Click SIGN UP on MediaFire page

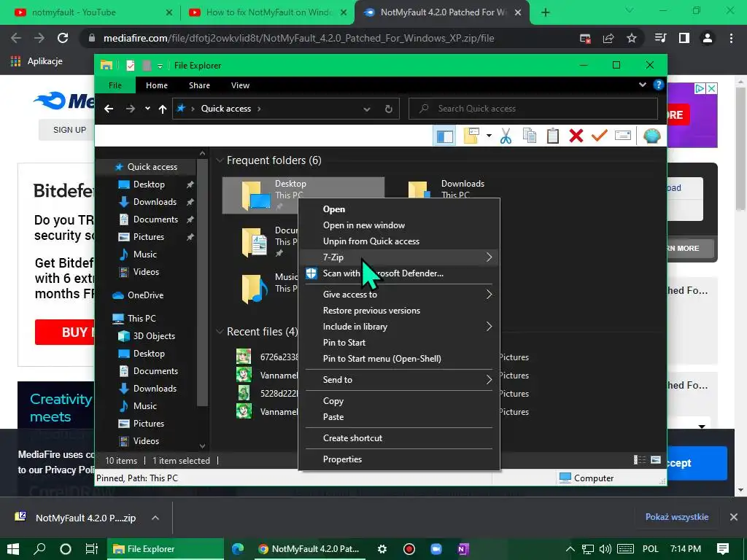[x=69, y=130]
